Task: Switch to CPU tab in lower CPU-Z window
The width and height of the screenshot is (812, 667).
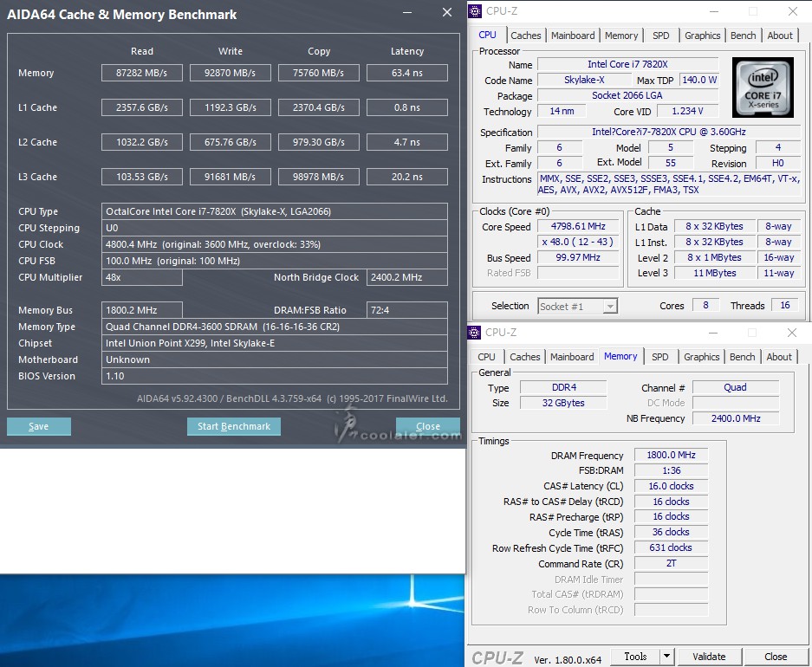Action: [486, 357]
